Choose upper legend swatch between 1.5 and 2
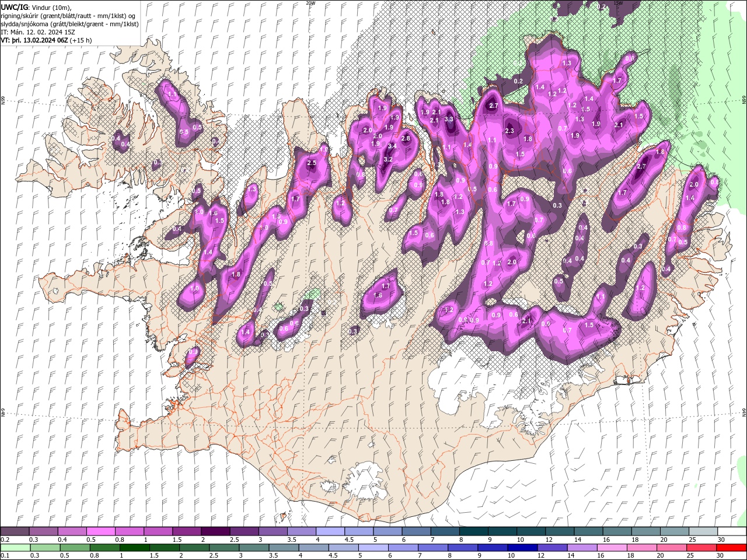This screenshot has height=560, width=747. click(x=186, y=531)
